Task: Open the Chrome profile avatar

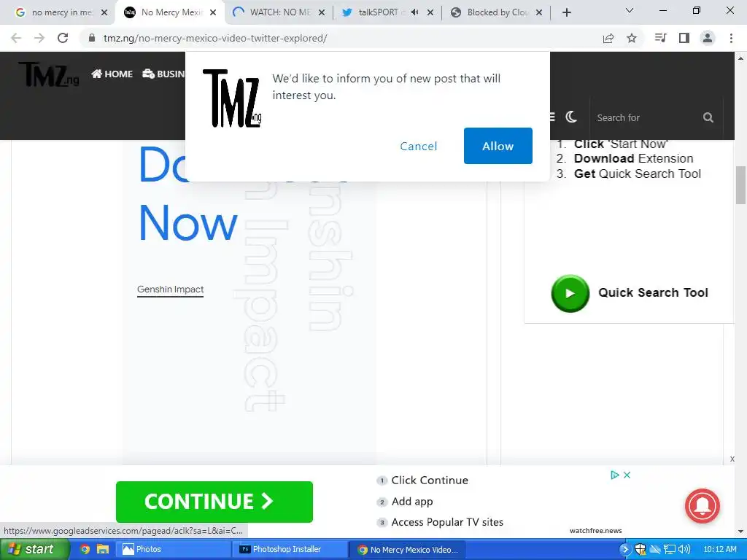Action: point(708,38)
